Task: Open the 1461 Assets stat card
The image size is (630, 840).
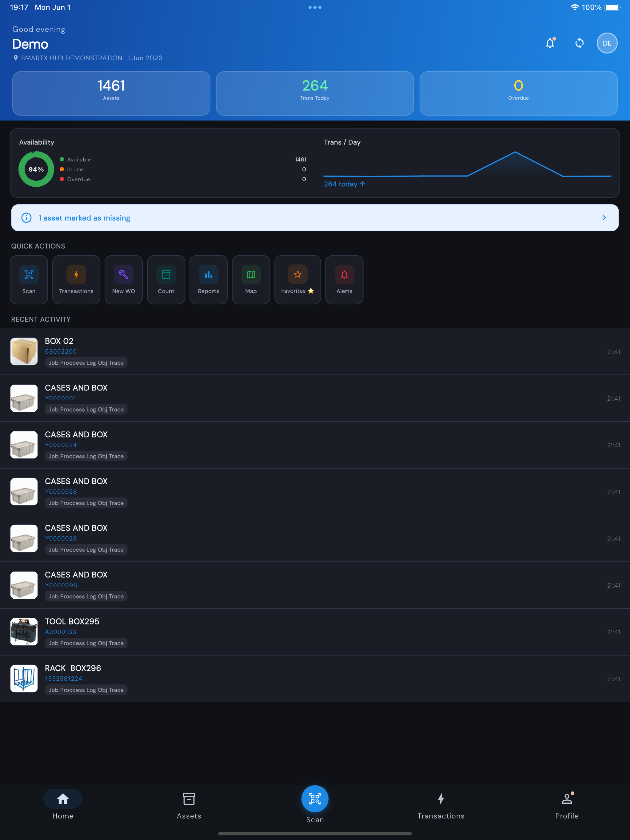Action: point(111,93)
